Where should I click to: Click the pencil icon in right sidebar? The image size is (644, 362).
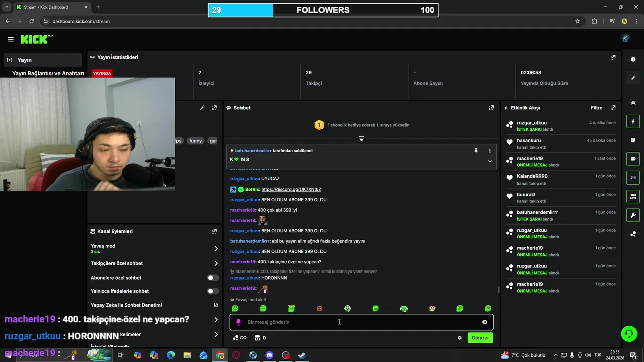(x=633, y=78)
